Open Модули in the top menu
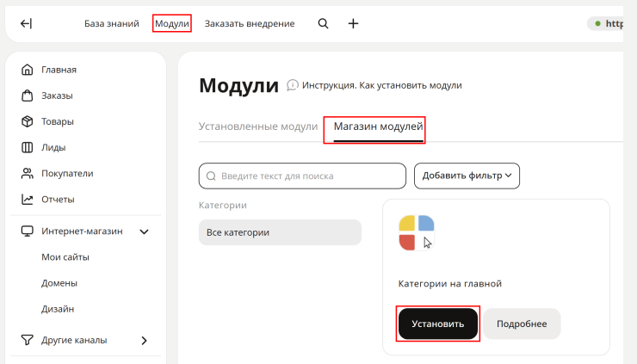This screenshot has height=364, width=637. pyautogui.click(x=172, y=23)
